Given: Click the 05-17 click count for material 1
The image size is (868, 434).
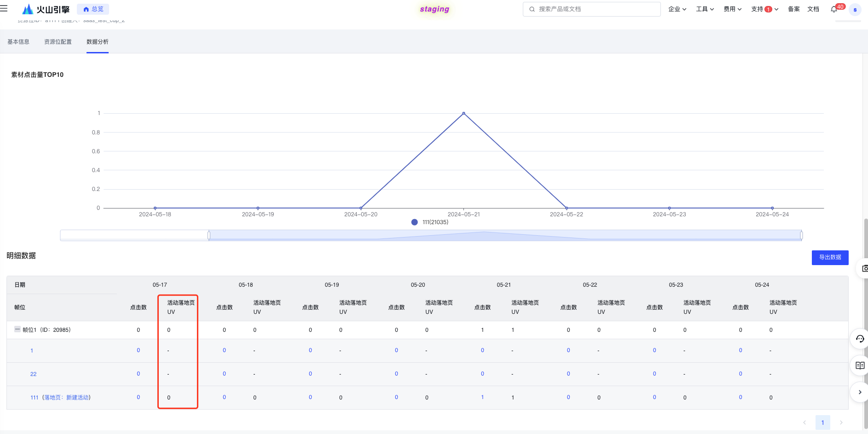Looking at the screenshot, I should 138,350.
